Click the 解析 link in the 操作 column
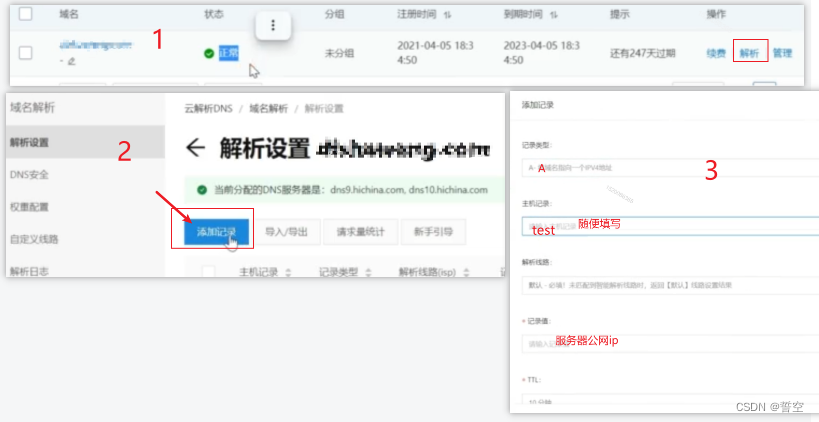819x422 pixels. (749, 53)
